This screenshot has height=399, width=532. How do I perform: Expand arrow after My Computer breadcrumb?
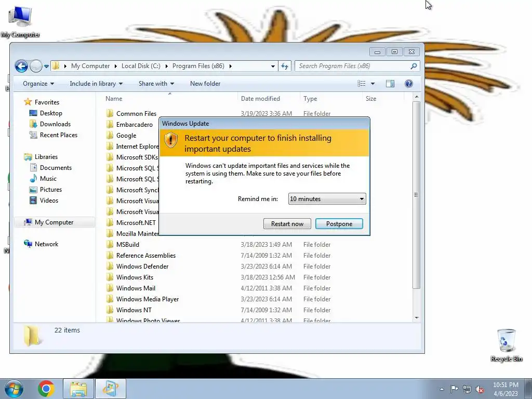115,66
